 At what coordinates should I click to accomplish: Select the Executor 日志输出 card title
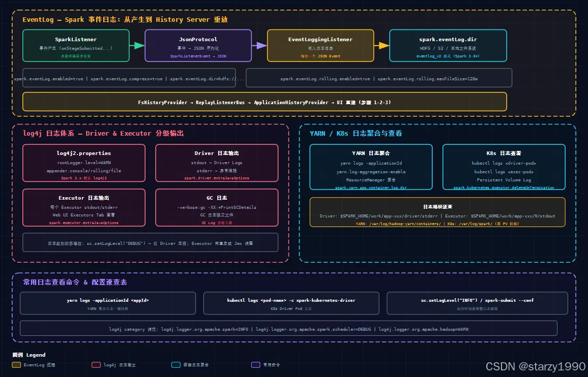83,198
